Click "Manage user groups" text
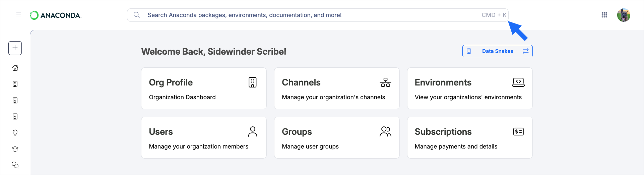 [x=310, y=147]
